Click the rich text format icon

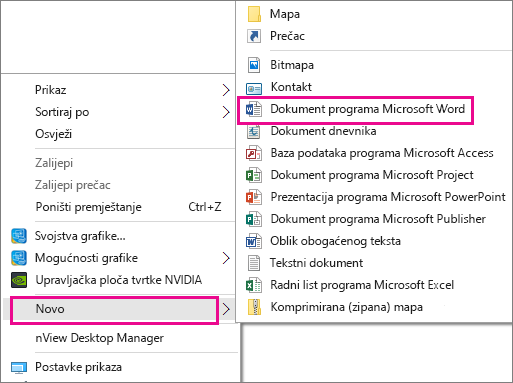pyautogui.click(x=254, y=241)
